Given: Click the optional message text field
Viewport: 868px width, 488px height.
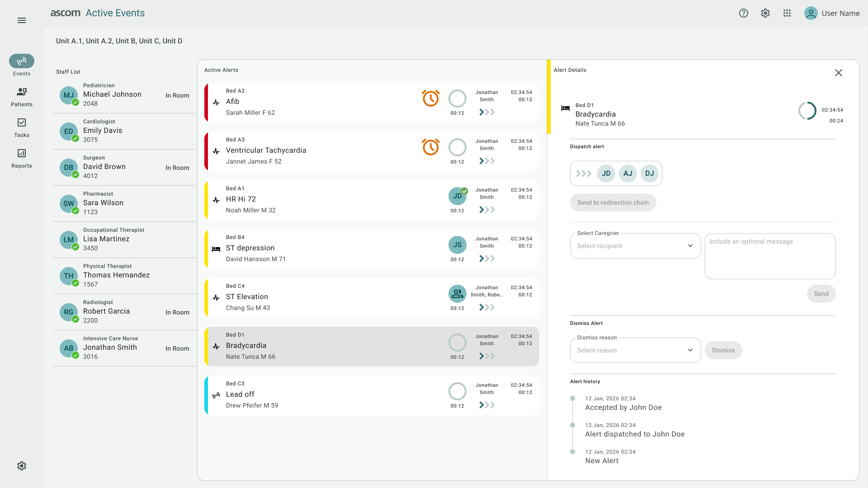Looking at the screenshot, I should pos(770,256).
